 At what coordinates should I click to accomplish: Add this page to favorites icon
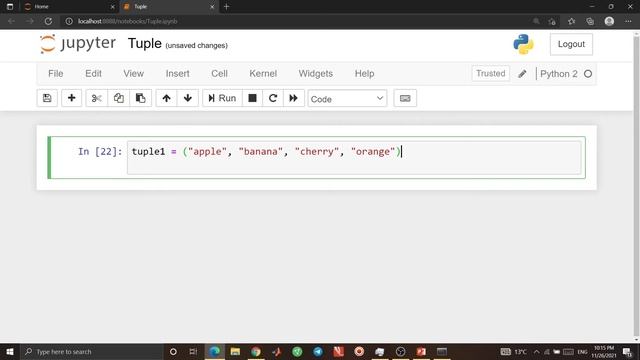(552, 21)
